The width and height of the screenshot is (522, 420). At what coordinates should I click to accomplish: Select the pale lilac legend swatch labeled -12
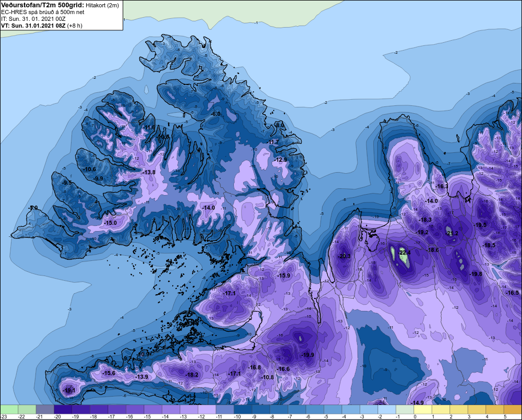207,409
